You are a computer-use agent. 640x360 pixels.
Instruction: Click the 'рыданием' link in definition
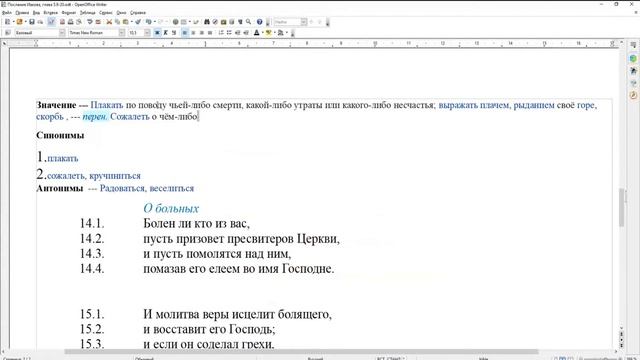533,105
